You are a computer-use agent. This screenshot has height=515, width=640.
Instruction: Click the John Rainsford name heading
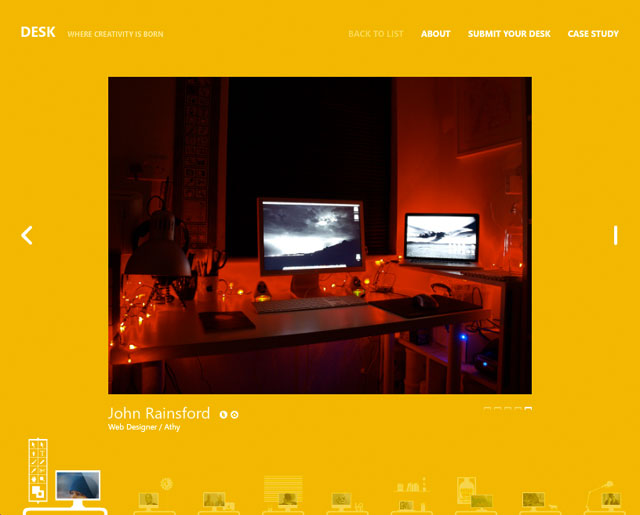tap(159, 413)
